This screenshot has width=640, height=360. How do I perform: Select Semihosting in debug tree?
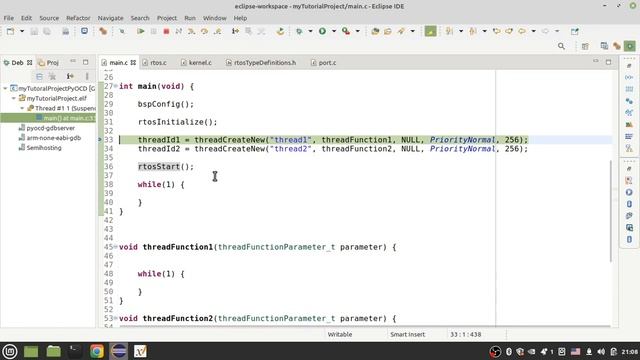pyautogui.click(x=44, y=148)
